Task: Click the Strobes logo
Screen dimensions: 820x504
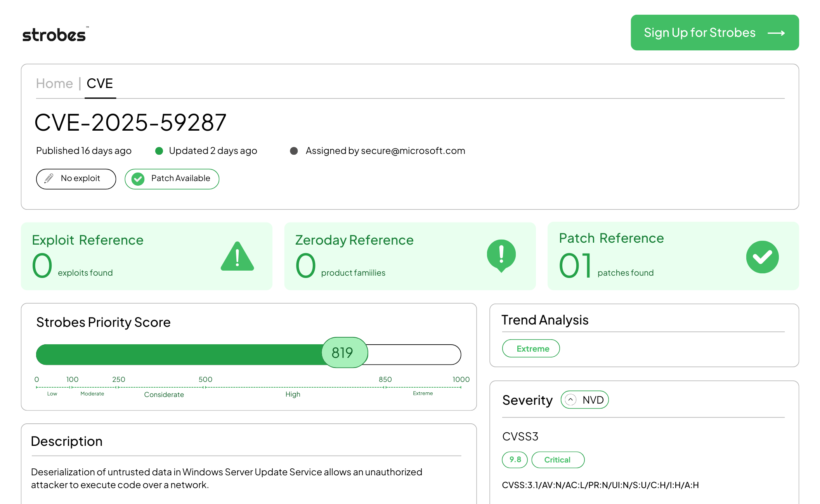Action: [x=54, y=35]
